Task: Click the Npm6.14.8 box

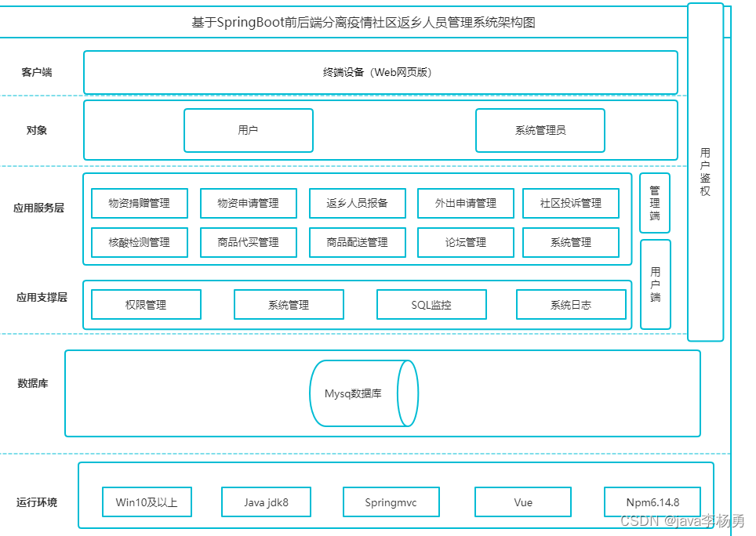Action: 652,502
